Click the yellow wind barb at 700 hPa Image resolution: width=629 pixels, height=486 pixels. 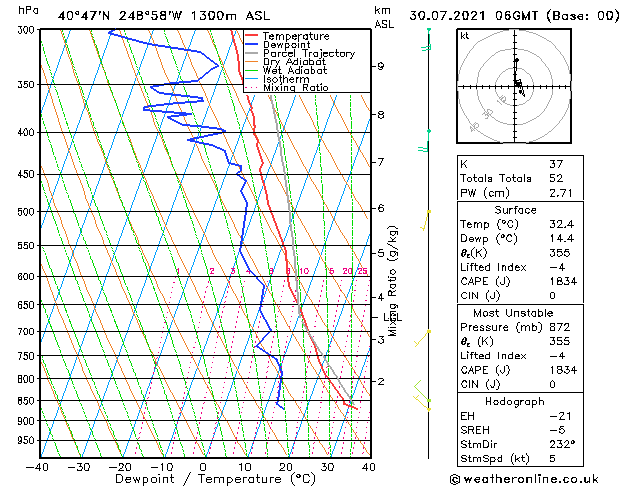(422, 338)
